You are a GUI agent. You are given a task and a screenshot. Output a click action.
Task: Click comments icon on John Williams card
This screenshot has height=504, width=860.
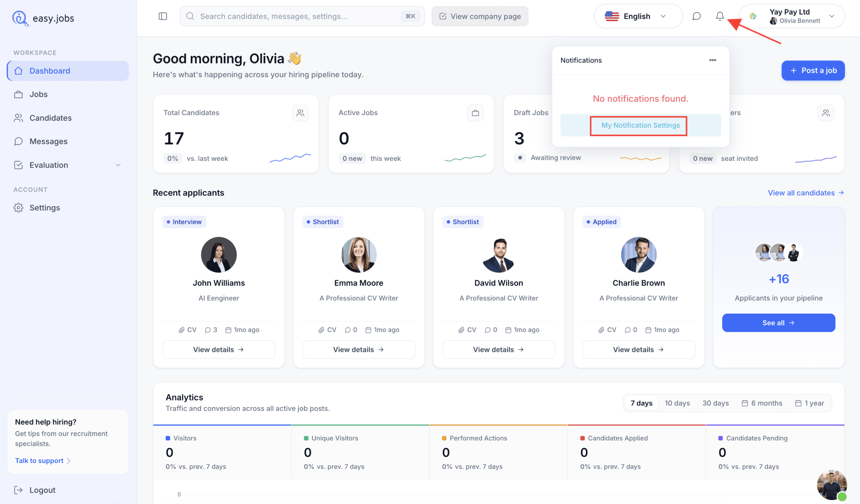click(208, 330)
